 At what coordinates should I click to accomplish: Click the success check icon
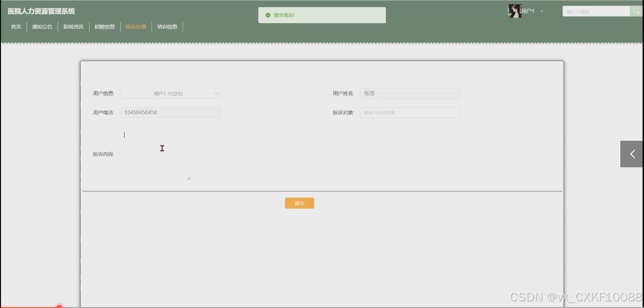point(268,15)
